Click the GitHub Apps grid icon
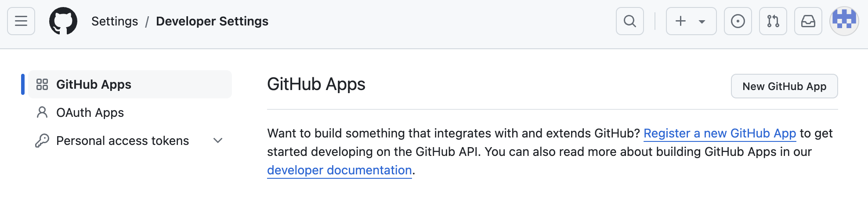This screenshot has height=224, width=868. (42, 84)
